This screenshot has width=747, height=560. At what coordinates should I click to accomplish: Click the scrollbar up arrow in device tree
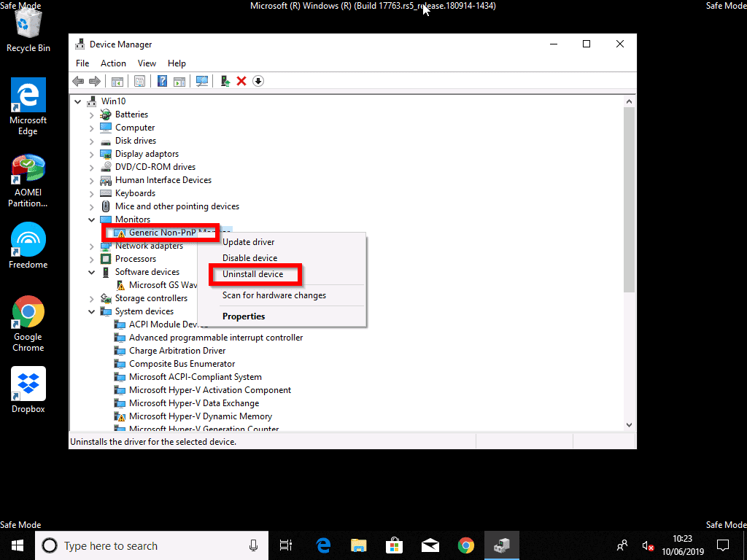coord(629,101)
